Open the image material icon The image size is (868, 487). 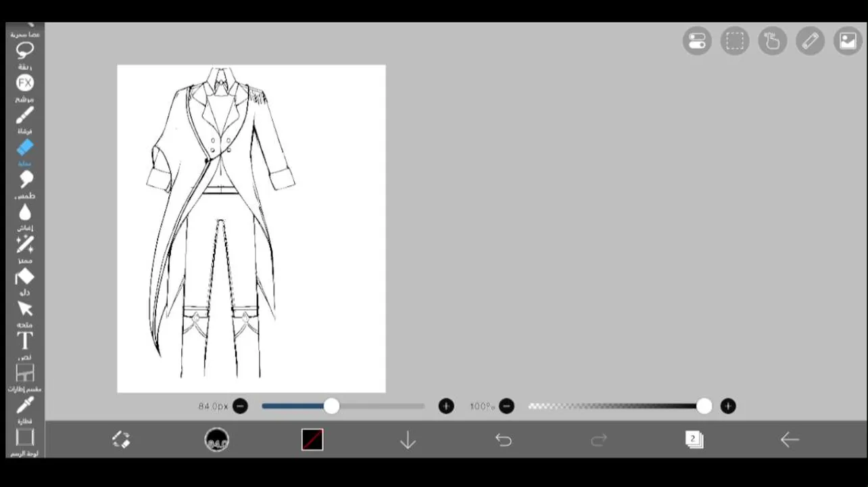click(x=848, y=41)
